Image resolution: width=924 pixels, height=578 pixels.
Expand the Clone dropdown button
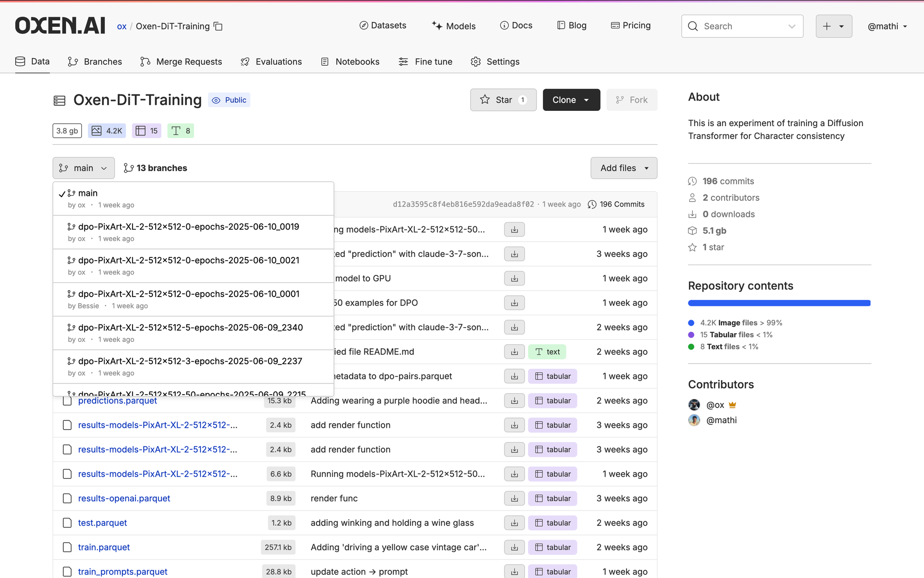click(571, 100)
